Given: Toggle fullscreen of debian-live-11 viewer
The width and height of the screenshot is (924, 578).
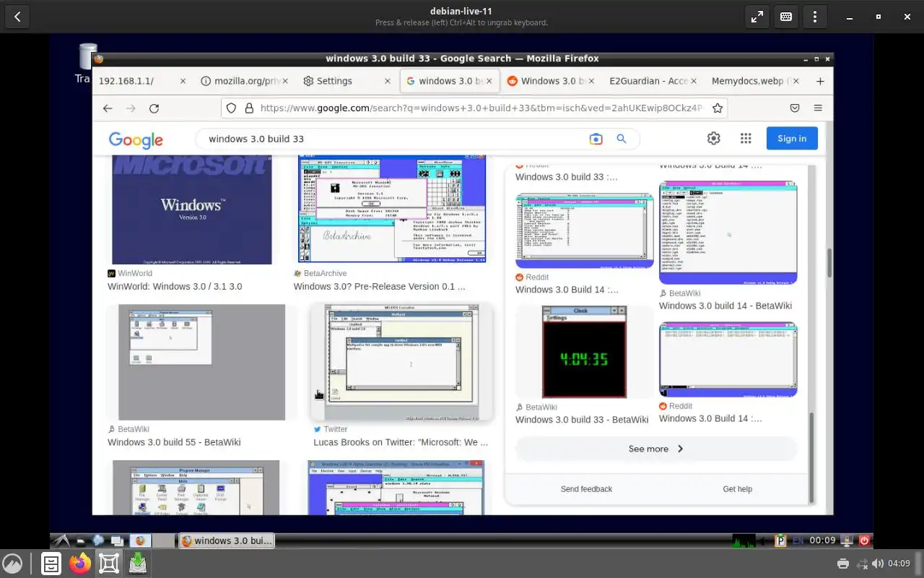Looking at the screenshot, I should click(x=757, y=17).
